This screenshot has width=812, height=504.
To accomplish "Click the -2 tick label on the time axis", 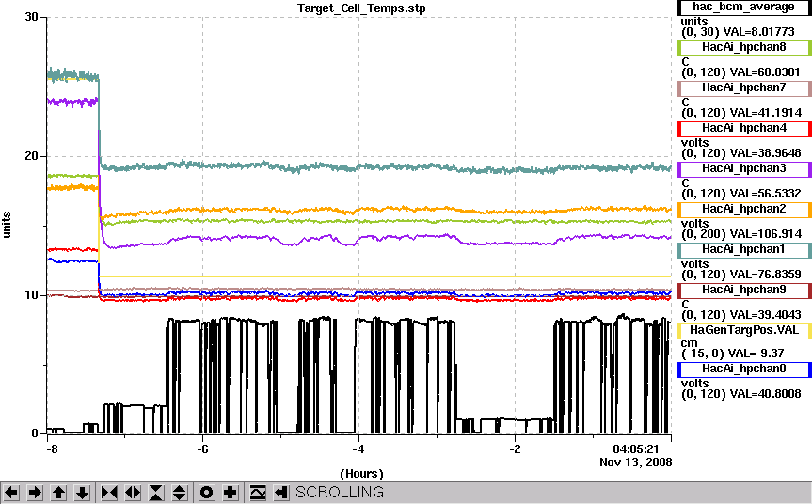I will click(515, 449).
